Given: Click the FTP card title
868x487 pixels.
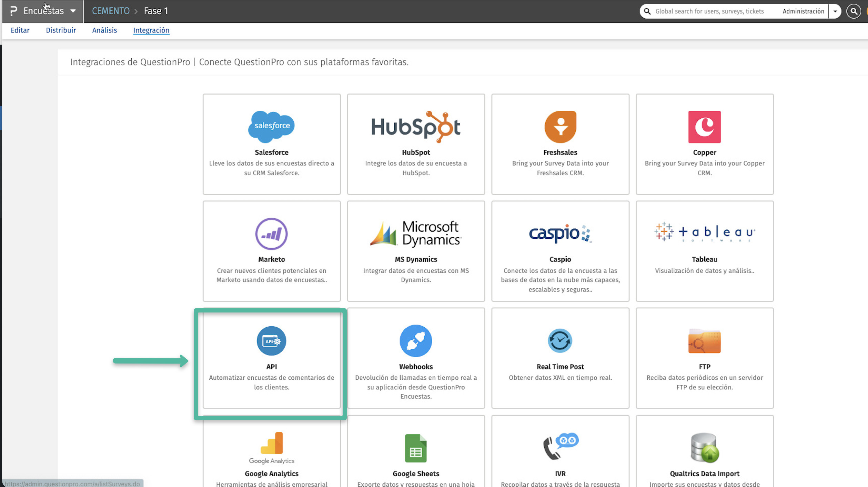Looking at the screenshot, I should 705,367.
